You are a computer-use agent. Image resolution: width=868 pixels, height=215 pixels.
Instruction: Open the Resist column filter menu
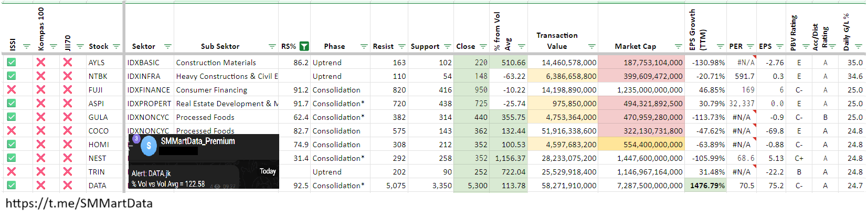coord(401,47)
